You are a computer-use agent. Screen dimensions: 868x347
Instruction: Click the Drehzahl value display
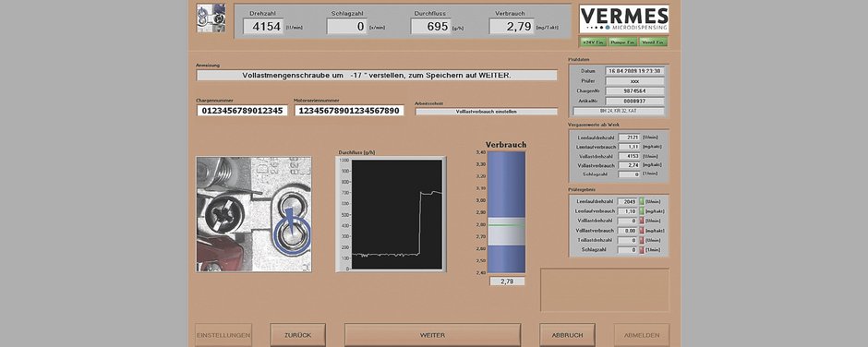(263, 26)
